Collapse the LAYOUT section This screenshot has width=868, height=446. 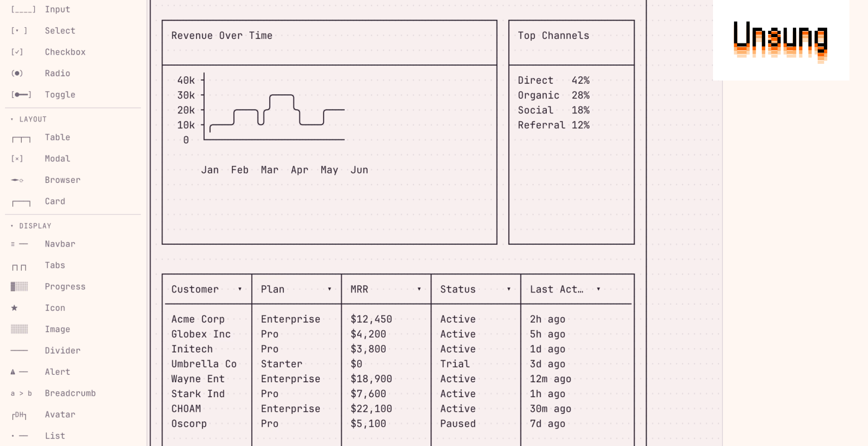pos(12,119)
